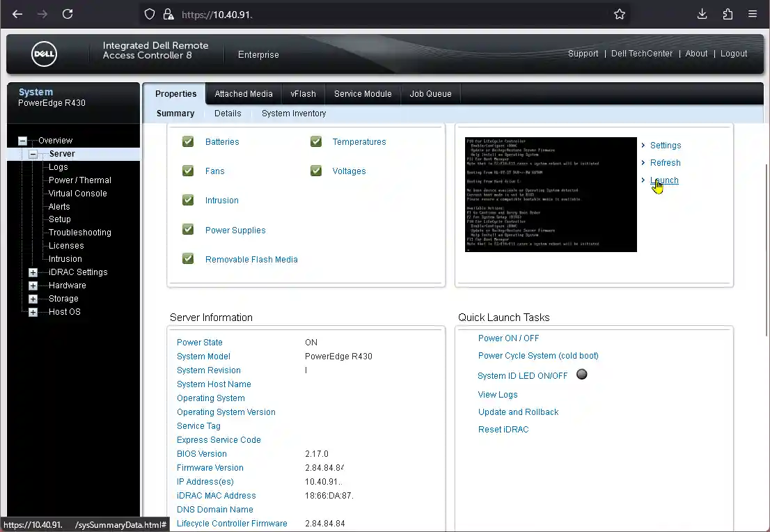Click the About link
This screenshot has height=532, width=770.
(696, 54)
